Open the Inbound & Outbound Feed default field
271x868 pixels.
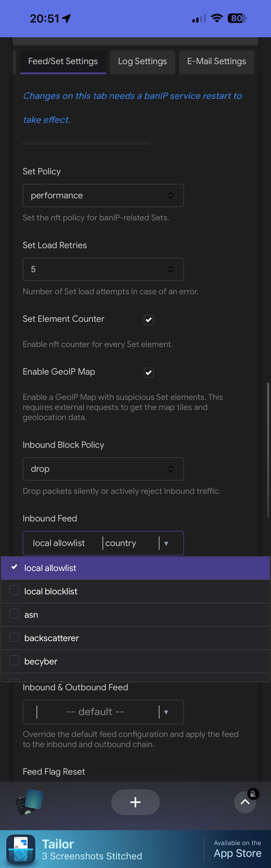[96, 712]
